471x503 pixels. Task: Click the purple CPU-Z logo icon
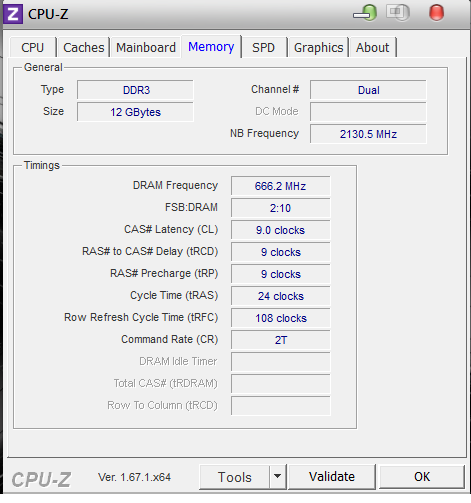click(13, 14)
